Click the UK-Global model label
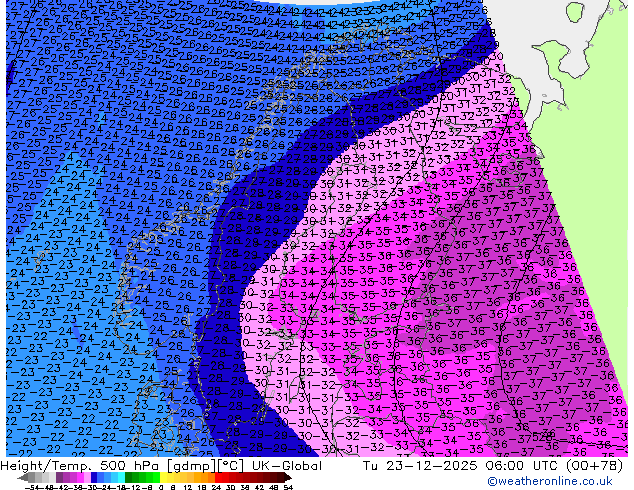 pyautogui.click(x=287, y=466)
